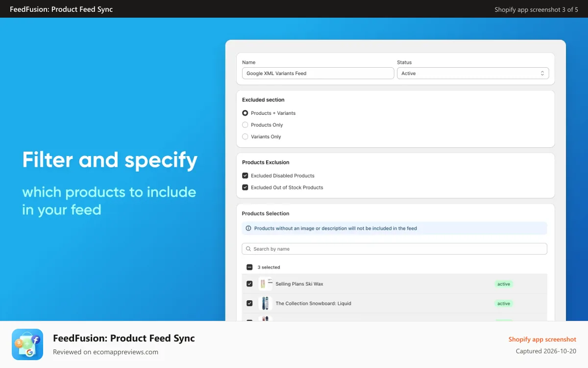Click The Collection Snowboard: Liquid product name

pyautogui.click(x=314, y=303)
